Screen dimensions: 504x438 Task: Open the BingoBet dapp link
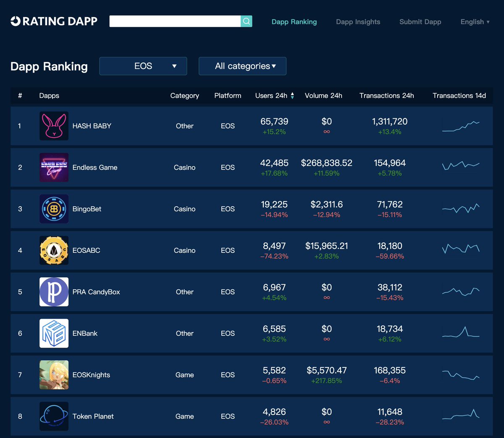pos(87,209)
